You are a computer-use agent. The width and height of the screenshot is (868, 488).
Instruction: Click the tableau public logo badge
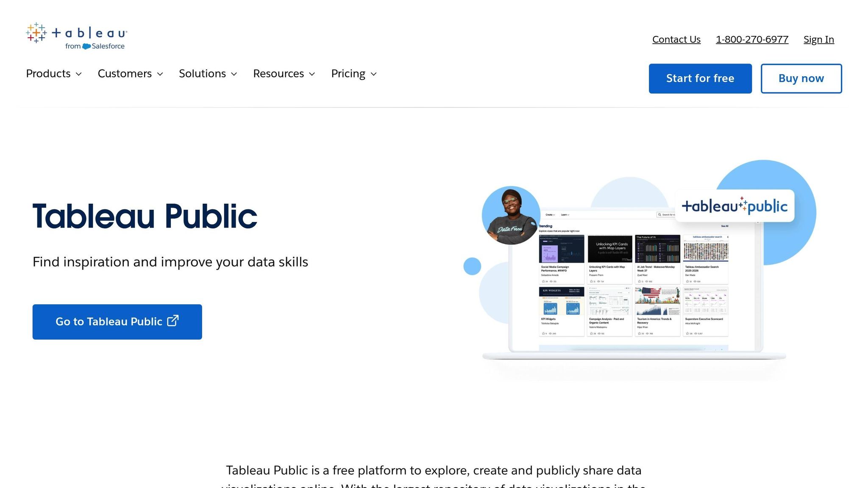click(x=734, y=206)
